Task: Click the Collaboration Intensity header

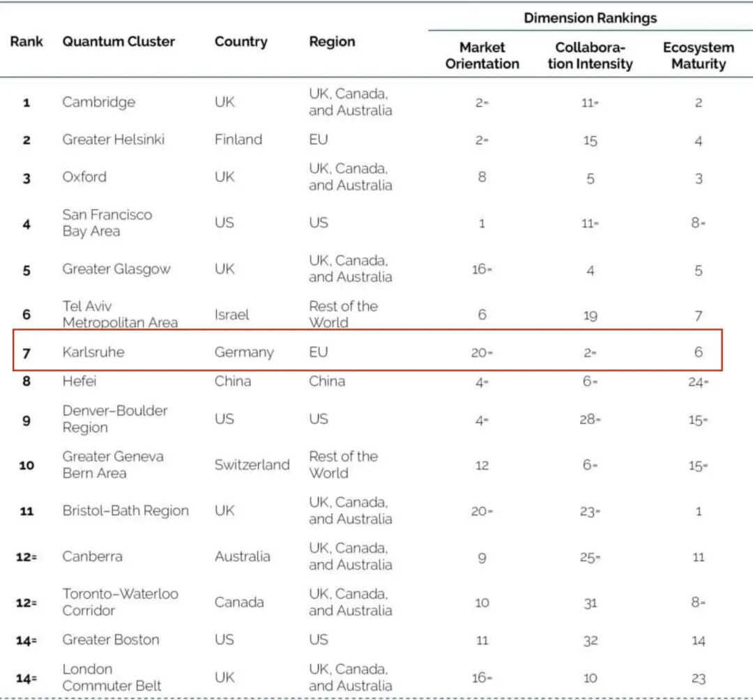Action: point(591,56)
